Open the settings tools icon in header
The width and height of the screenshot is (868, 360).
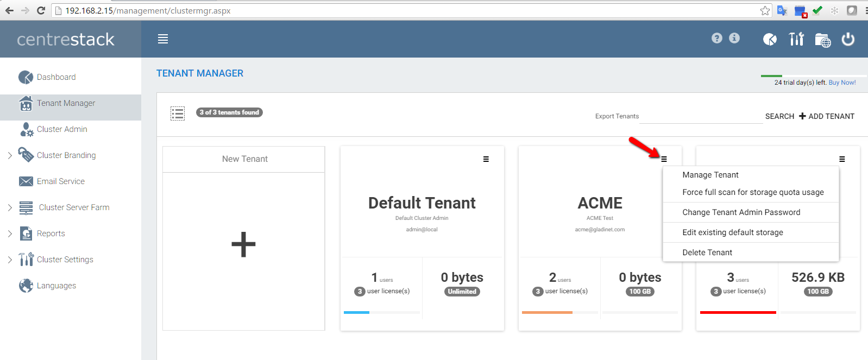click(x=796, y=39)
